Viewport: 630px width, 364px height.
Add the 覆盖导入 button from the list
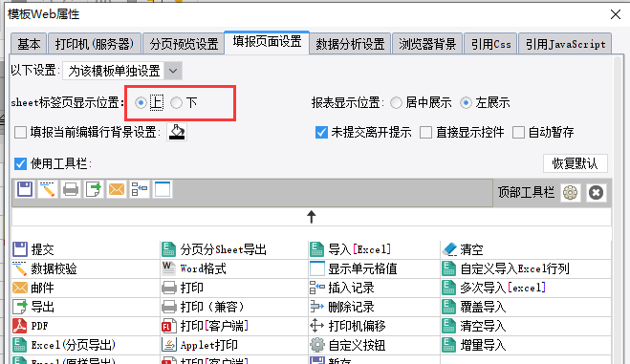pos(474,307)
